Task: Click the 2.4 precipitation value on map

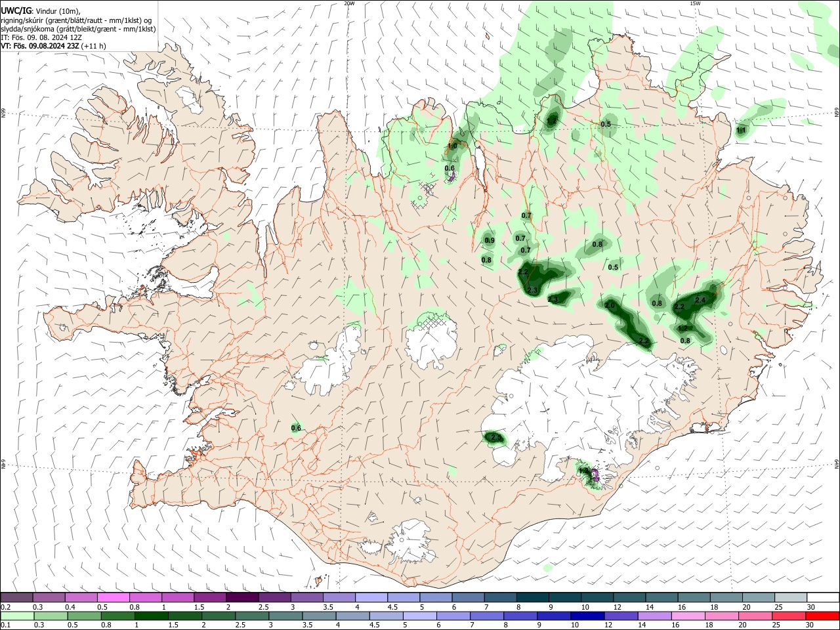Action: 700,300
